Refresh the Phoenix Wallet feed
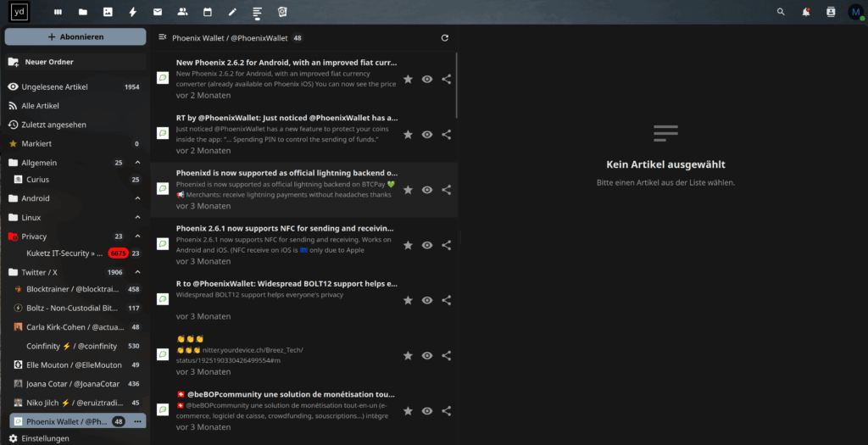868x445 pixels. point(444,38)
